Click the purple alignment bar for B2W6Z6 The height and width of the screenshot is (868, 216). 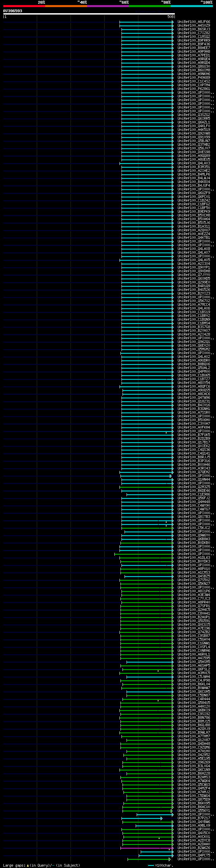point(147,848)
